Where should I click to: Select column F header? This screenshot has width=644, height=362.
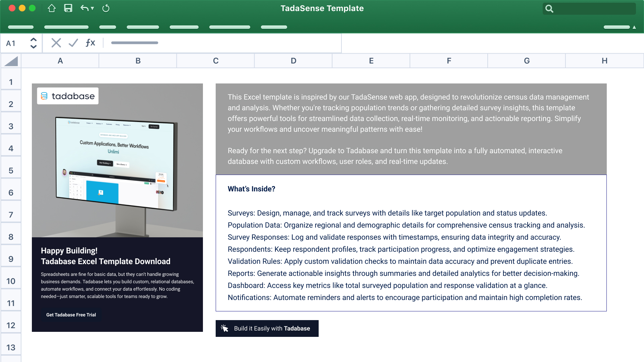coord(449,61)
